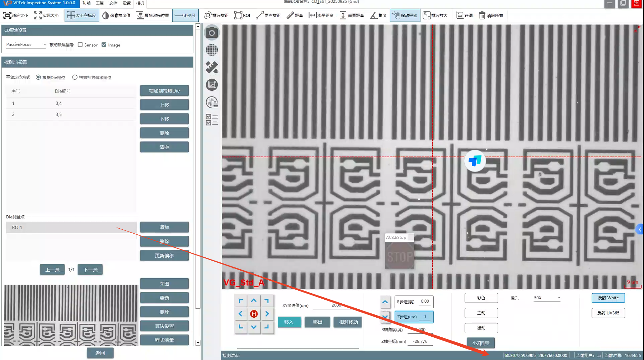Click the Z步进(um) input field
Image resolution: width=644 pixels, height=360 pixels.
pos(425,317)
